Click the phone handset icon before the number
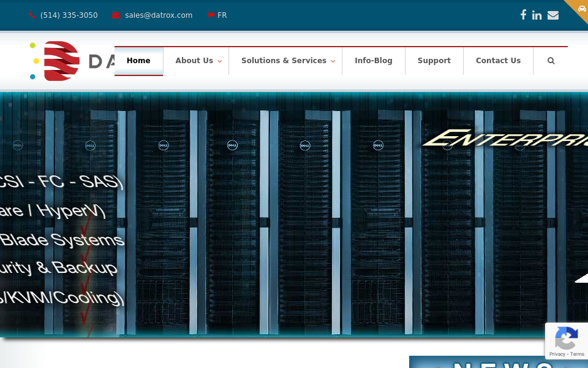The height and width of the screenshot is (368, 588). pyautogui.click(x=32, y=15)
